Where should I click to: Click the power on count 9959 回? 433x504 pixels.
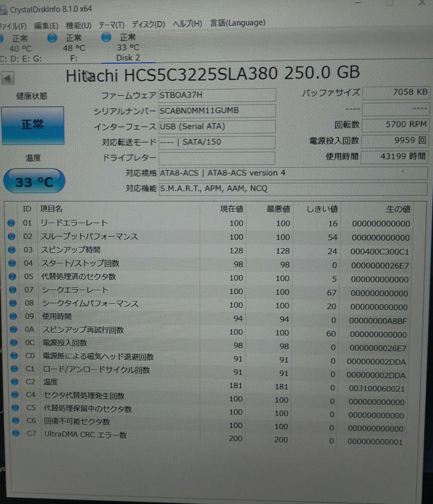point(395,140)
